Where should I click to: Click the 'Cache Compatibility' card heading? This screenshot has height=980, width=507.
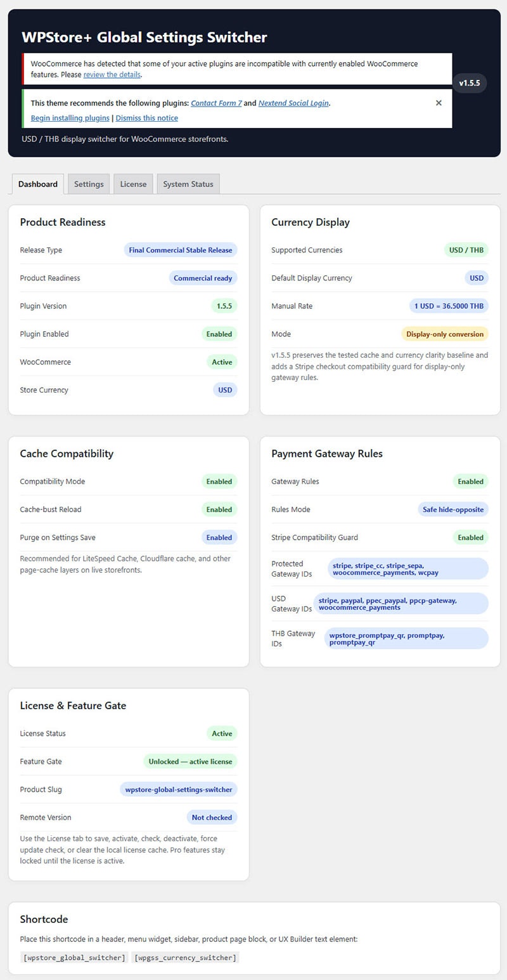[67, 454]
